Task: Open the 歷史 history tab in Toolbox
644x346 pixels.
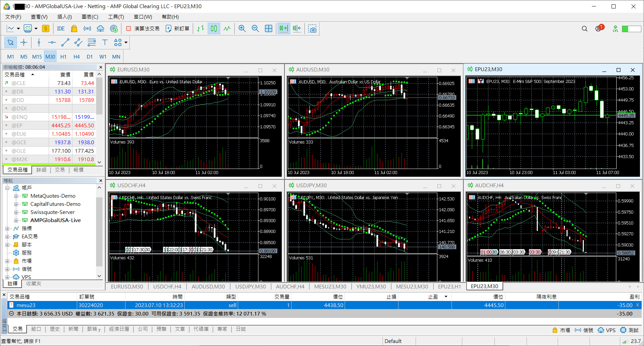Action: pyautogui.click(x=55, y=329)
